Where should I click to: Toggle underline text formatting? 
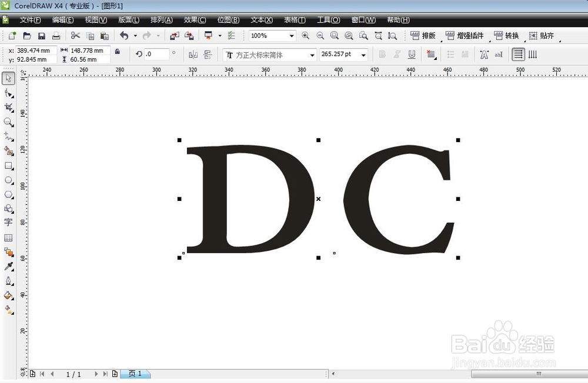point(412,55)
